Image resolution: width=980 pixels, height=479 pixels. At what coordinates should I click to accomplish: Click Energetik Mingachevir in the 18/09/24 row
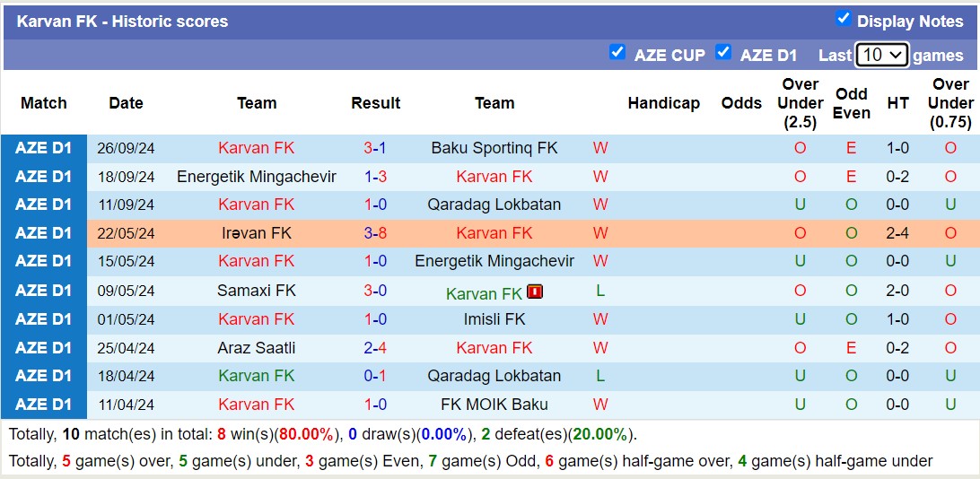pos(257,177)
